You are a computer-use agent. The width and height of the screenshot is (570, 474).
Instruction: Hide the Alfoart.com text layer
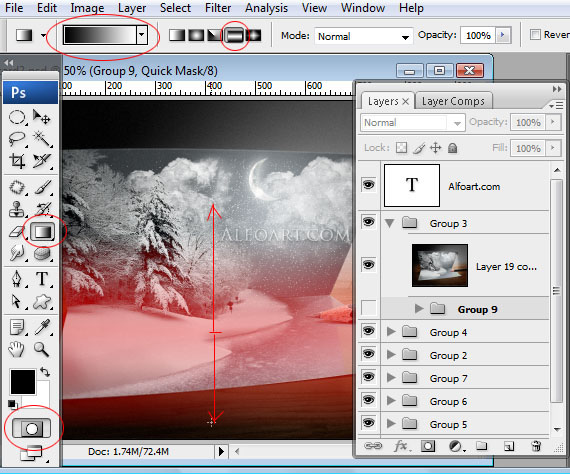point(368,185)
